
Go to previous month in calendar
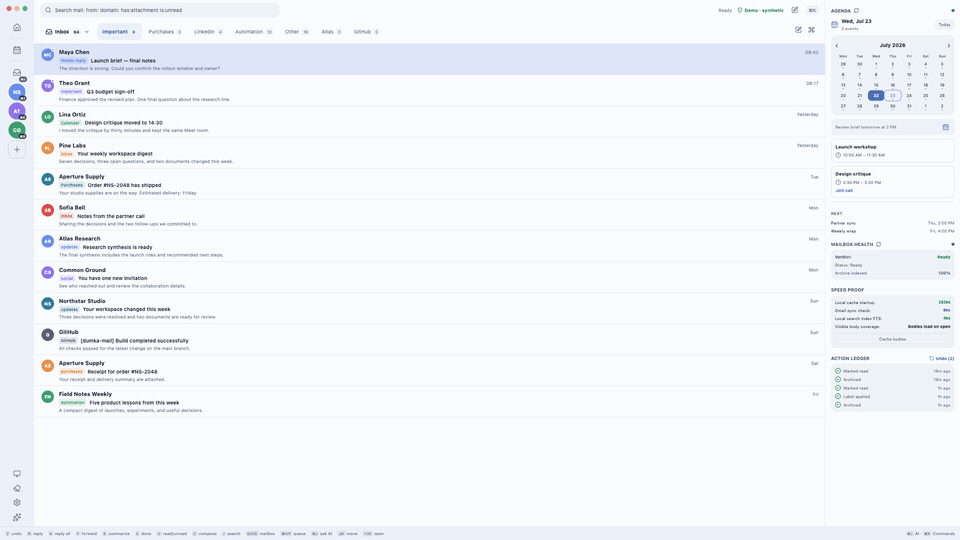(x=837, y=45)
